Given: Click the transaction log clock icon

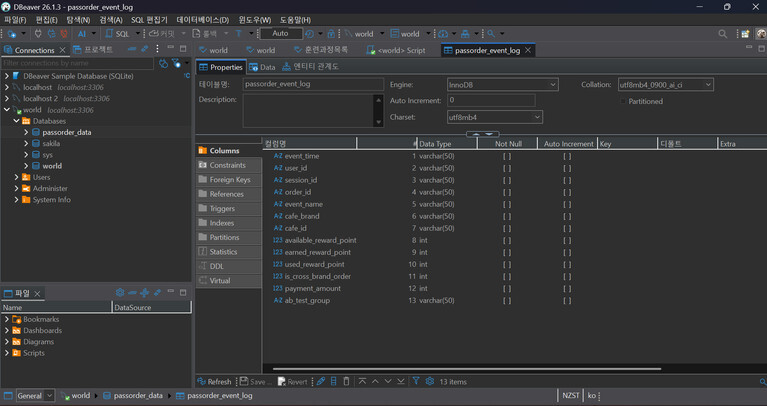Looking at the screenshot, I should coord(309,34).
